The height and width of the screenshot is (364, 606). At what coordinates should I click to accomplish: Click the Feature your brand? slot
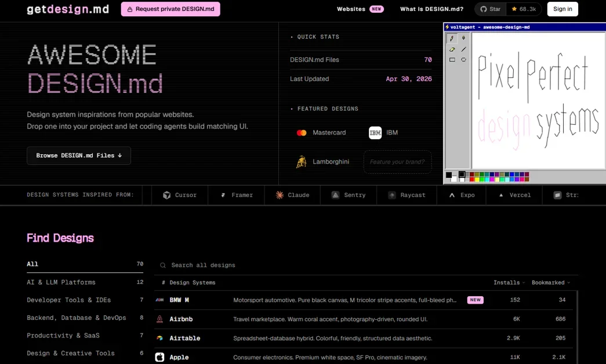coord(397,162)
